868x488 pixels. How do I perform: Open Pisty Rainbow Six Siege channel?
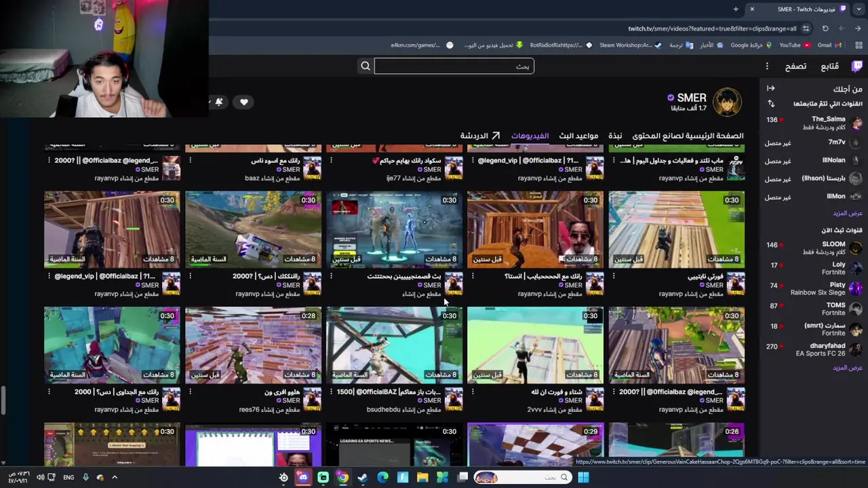814,288
